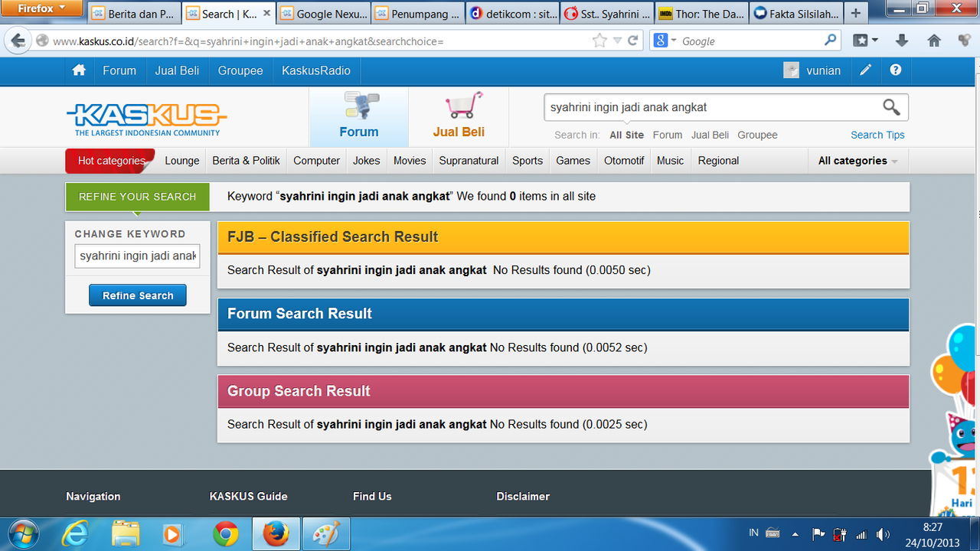Image resolution: width=980 pixels, height=551 pixels.
Task: Click the Change Keyword input field
Action: pos(137,256)
